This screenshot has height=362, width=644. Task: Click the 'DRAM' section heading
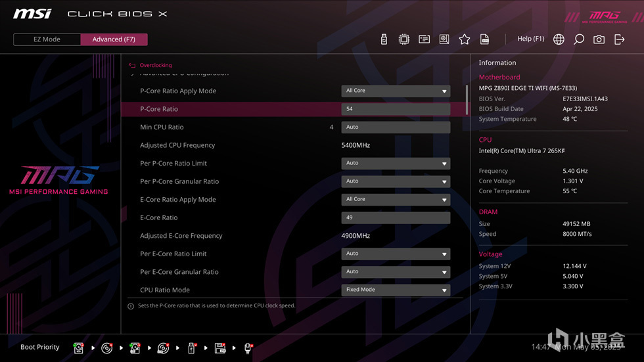[x=488, y=212]
